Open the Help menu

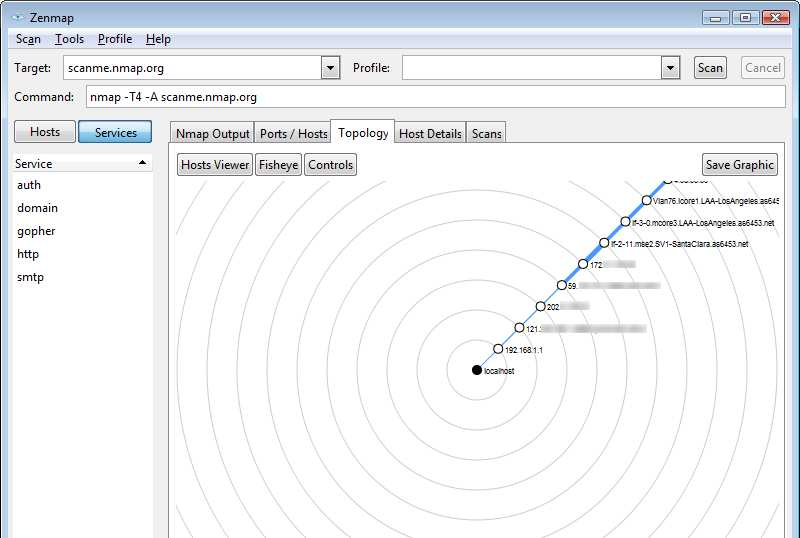point(158,39)
